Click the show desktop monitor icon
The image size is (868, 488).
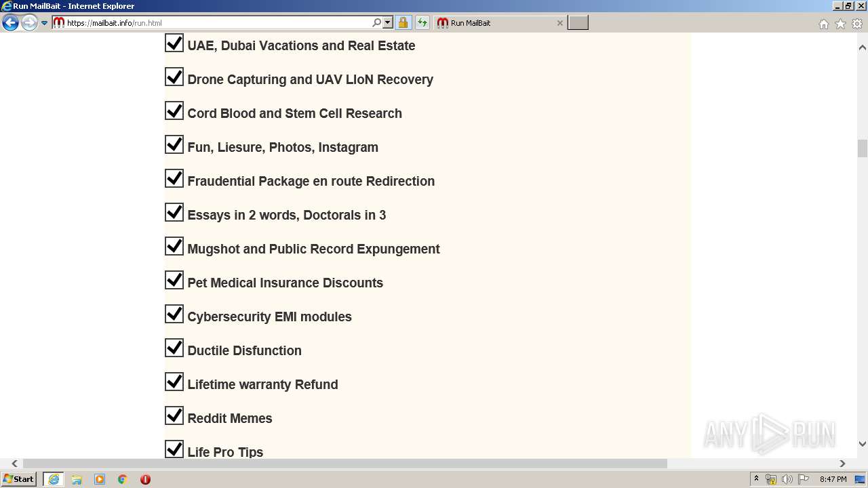coord(861,479)
